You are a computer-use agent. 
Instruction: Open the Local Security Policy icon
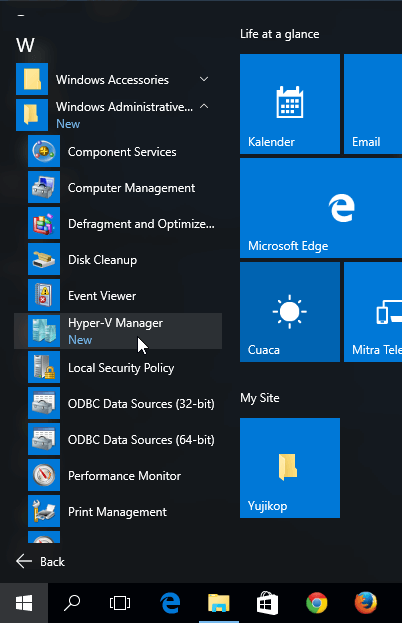[44, 367]
